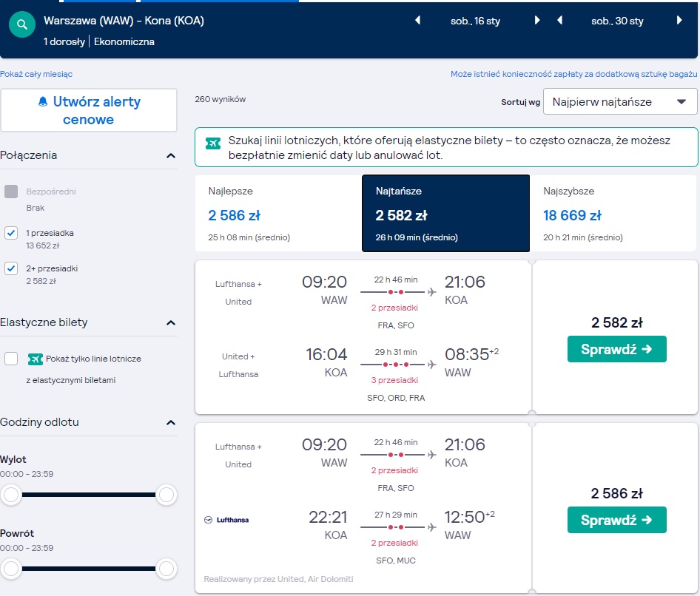Move return date before sob., 30 sty

pyautogui.click(x=560, y=20)
